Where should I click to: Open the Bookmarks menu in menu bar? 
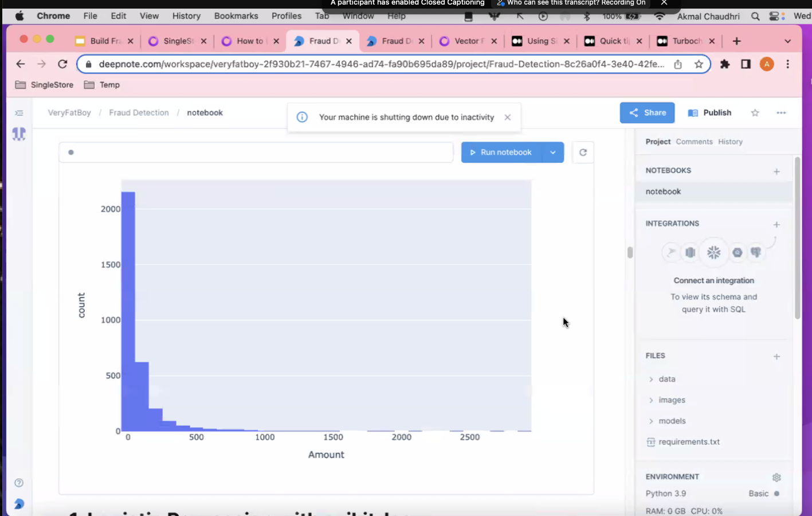tap(236, 16)
